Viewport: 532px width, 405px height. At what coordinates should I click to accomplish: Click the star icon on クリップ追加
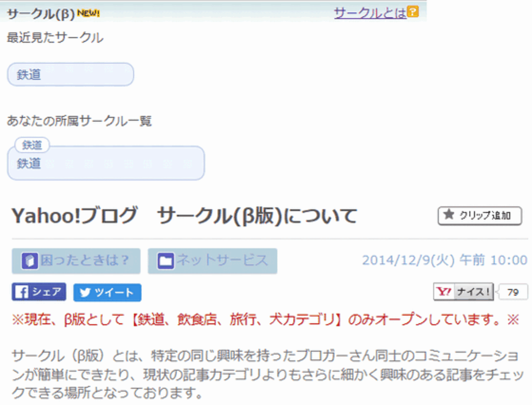coord(449,214)
